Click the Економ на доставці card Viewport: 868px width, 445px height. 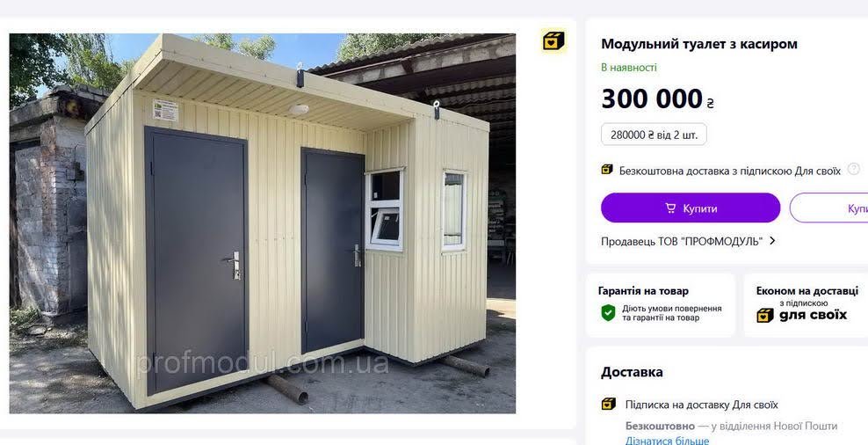click(x=806, y=305)
